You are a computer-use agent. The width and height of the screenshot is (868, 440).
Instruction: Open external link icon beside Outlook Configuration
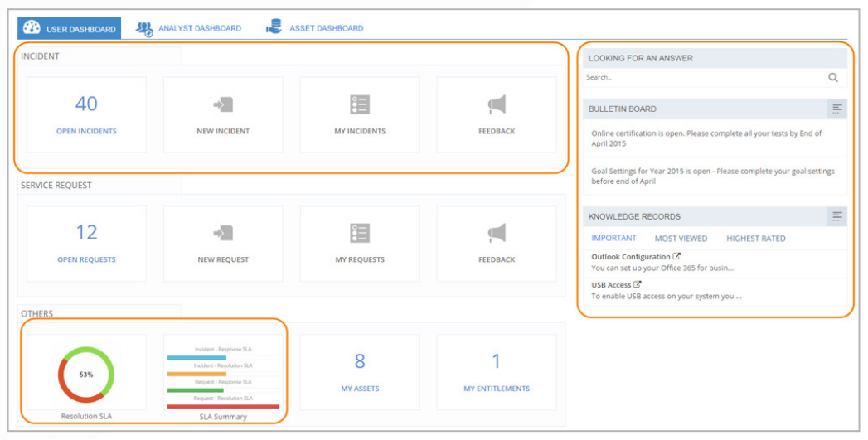point(677,257)
